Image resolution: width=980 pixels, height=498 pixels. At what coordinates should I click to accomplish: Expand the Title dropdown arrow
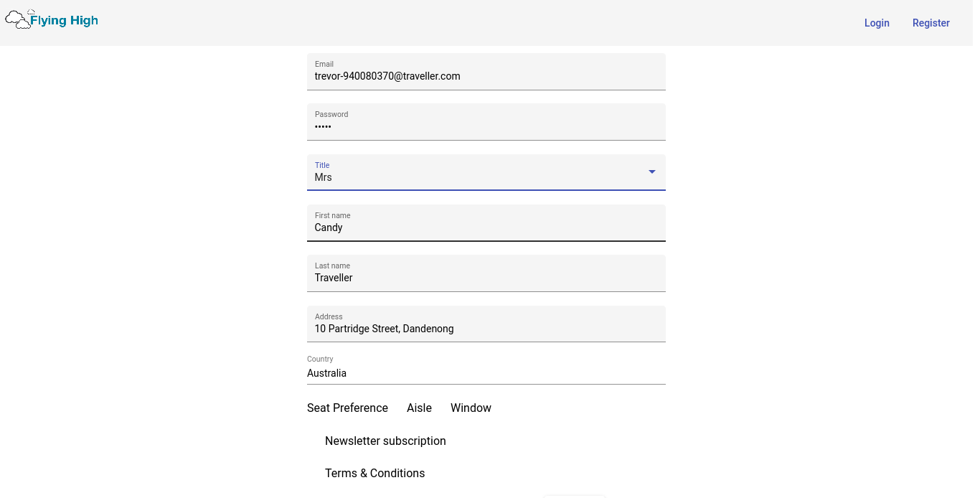point(651,172)
